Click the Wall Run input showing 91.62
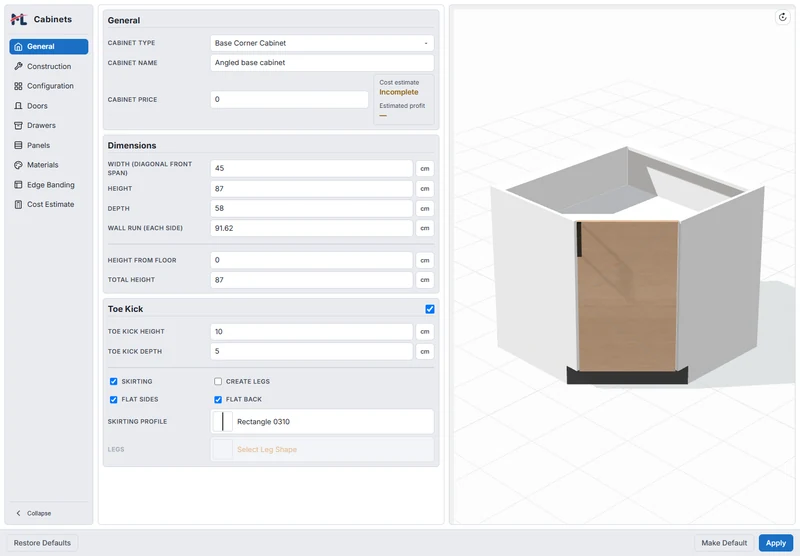The image size is (800, 556). (x=311, y=228)
